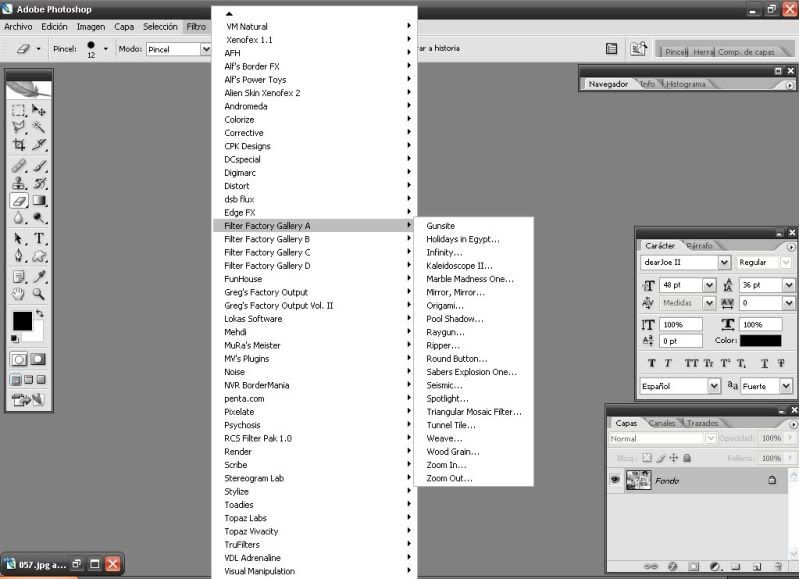Select the Hand tool
This screenshot has height=579, width=799.
(19, 294)
